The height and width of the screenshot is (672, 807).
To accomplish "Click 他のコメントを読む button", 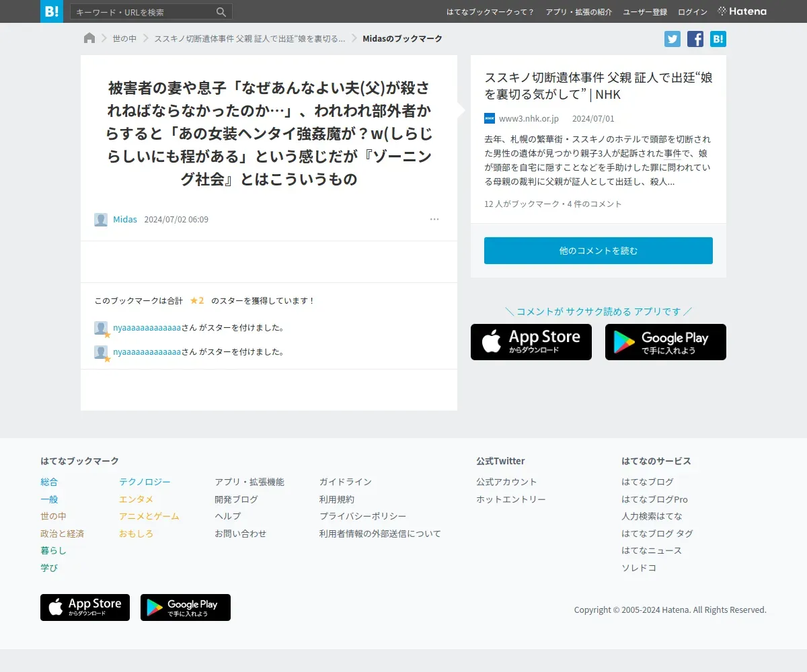I will (599, 251).
